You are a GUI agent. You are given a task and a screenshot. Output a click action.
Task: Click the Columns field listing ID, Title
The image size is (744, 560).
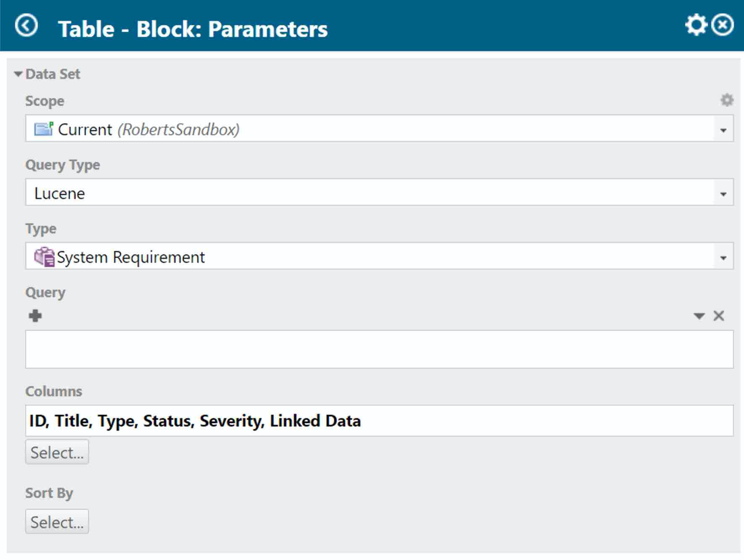(379, 421)
